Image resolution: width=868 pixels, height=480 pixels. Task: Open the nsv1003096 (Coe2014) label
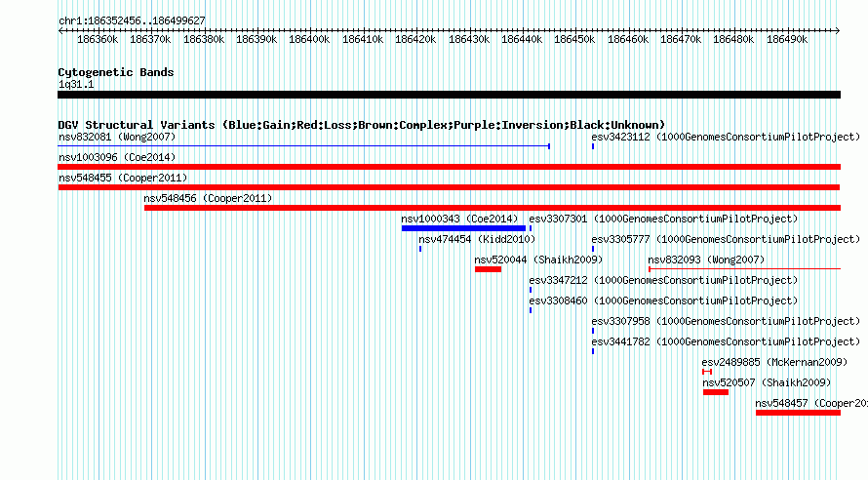117,157
